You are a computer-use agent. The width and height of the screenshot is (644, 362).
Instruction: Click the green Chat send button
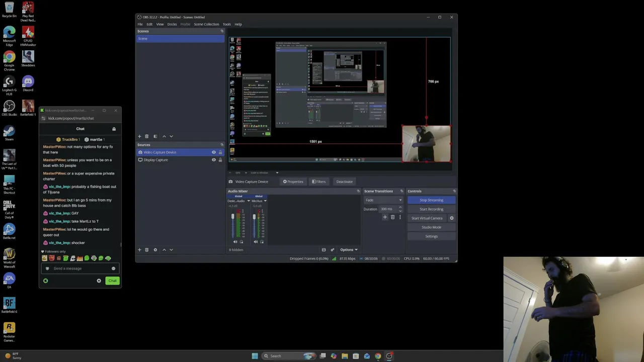point(112,281)
